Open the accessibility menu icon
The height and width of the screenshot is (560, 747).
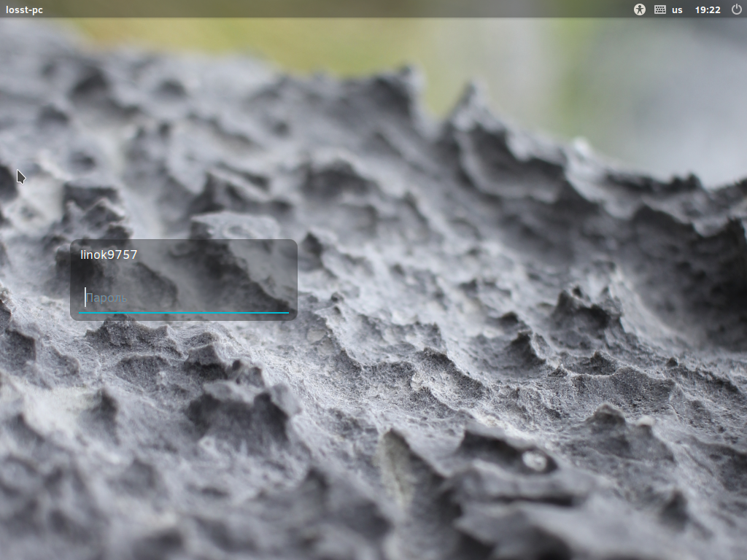click(x=639, y=9)
